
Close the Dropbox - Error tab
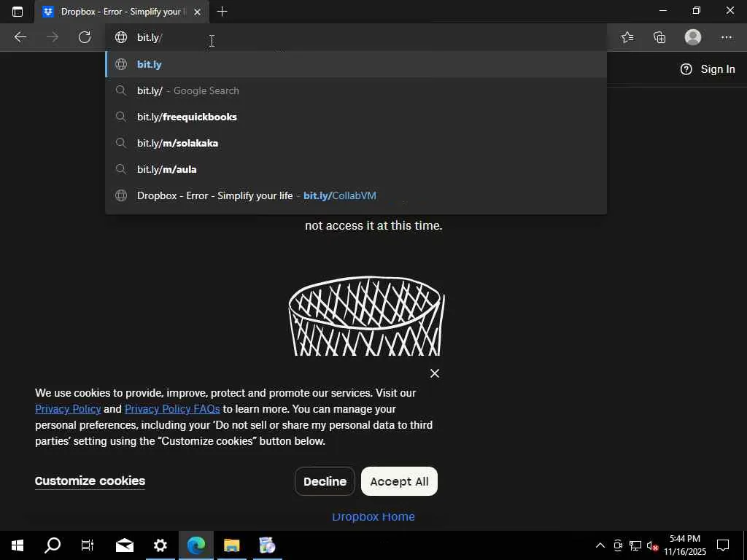197,12
